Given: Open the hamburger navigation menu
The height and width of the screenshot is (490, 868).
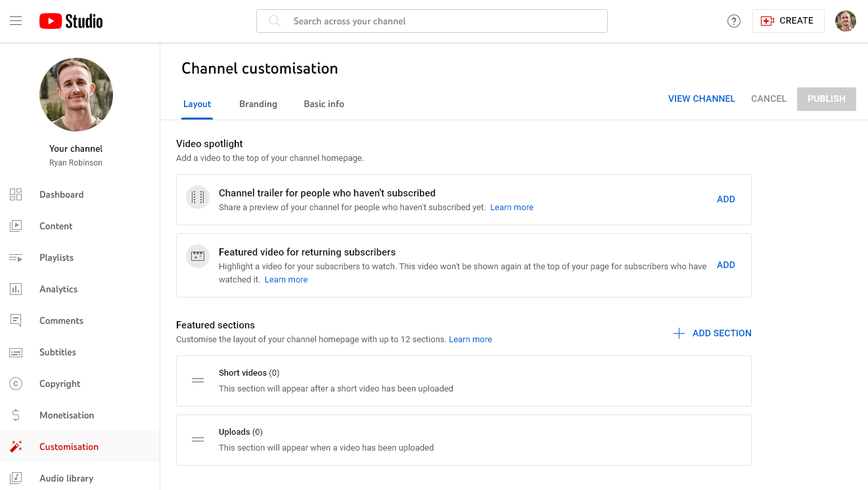Looking at the screenshot, I should 16,21.
